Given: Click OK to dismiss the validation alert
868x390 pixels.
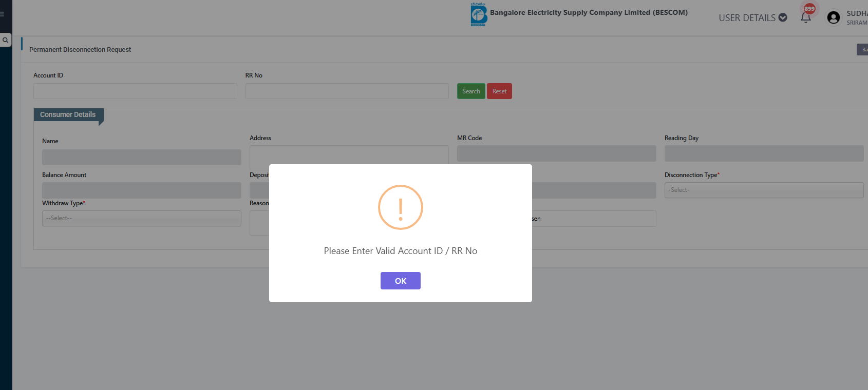Looking at the screenshot, I should [400, 281].
